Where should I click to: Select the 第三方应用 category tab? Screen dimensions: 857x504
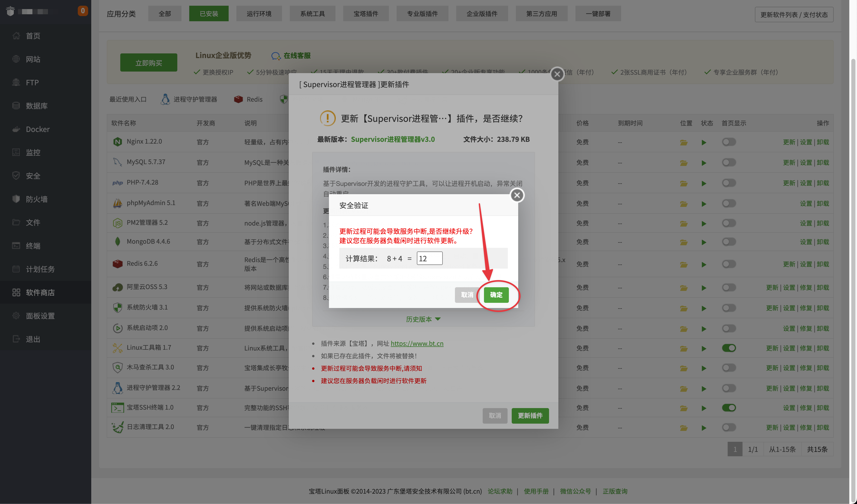pyautogui.click(x=542, y=13)
